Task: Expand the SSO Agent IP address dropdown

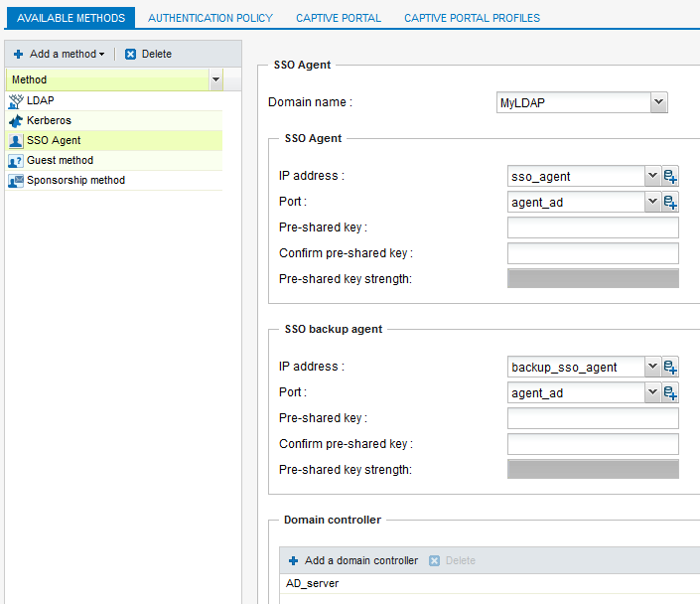Action: (x=652, y=176)
